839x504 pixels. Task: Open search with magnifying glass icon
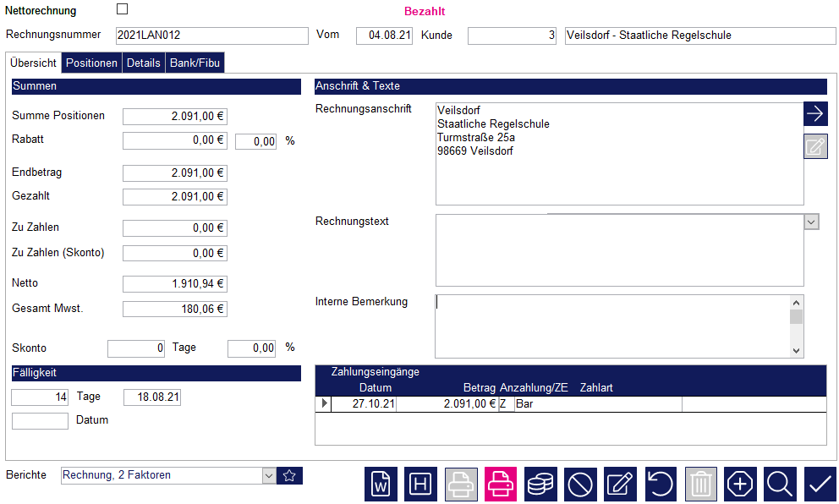780,485
